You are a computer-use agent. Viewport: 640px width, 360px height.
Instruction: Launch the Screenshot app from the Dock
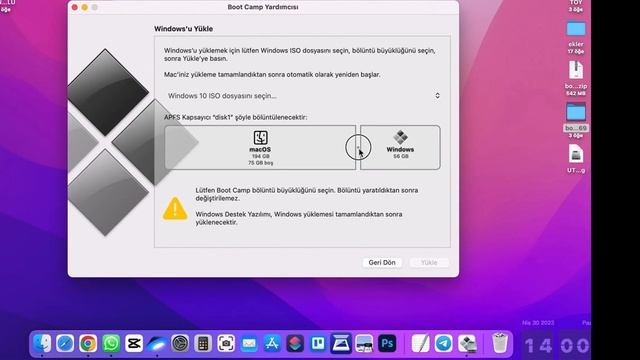pyautogui.click(x=226, y=343)
